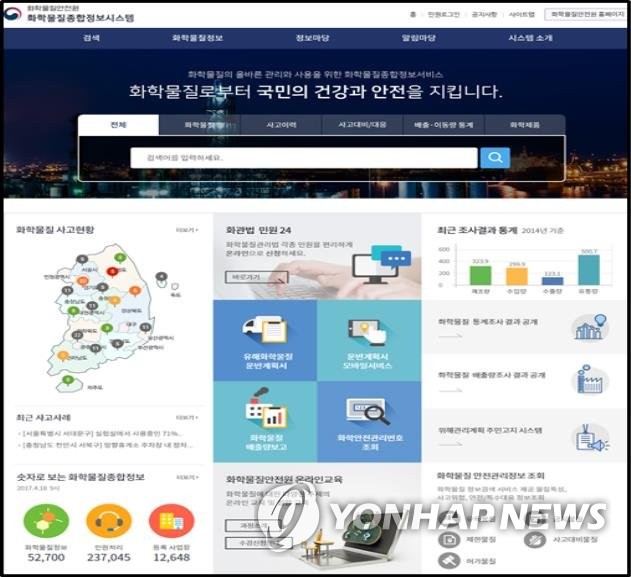Image resolution: width=631 pixels, height=577 pixels.
Task: Click 화학안전관리번호 조회 magnifier icon
Action: [368, 411]
